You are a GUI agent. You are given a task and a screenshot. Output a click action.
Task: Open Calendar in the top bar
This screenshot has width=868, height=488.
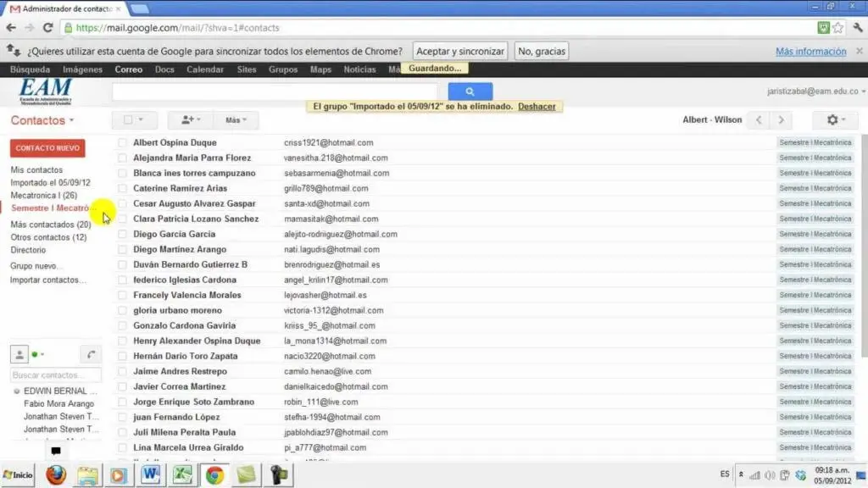(205, 69)
